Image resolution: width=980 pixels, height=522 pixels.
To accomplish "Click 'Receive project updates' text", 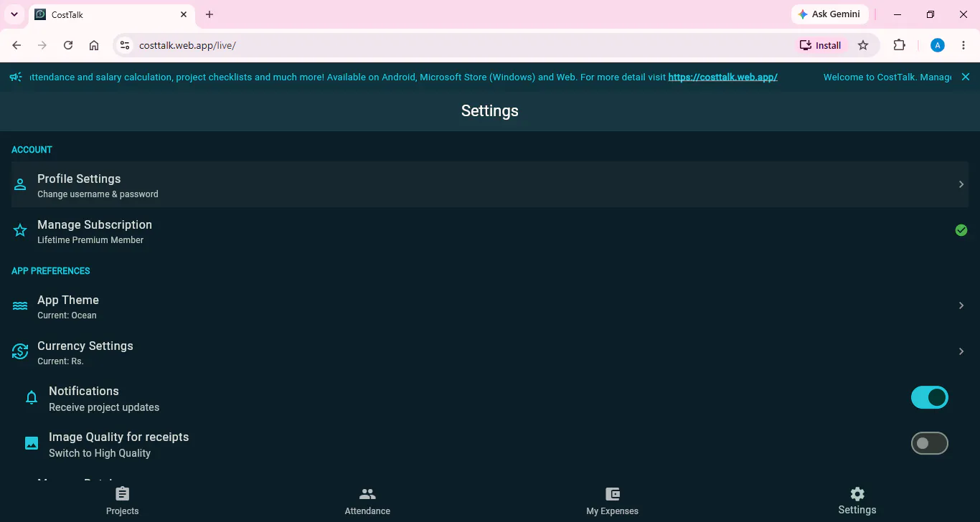I will pos(104,407).
